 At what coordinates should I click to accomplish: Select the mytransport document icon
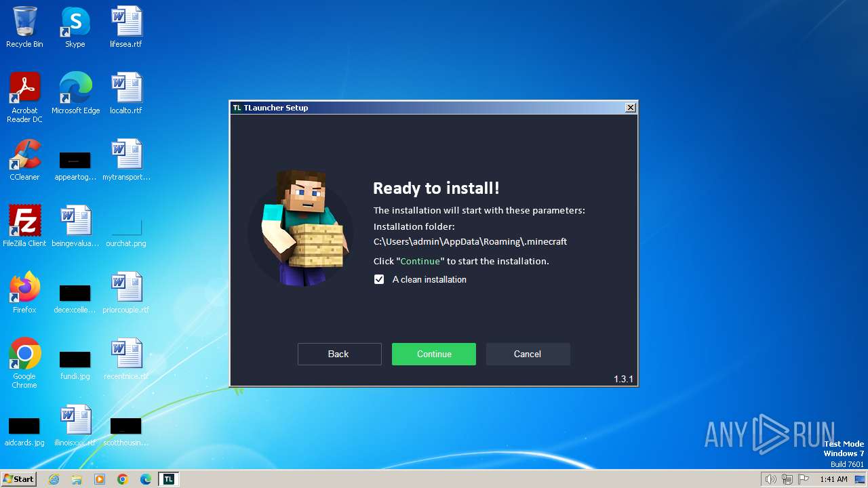tap(126, 160)
